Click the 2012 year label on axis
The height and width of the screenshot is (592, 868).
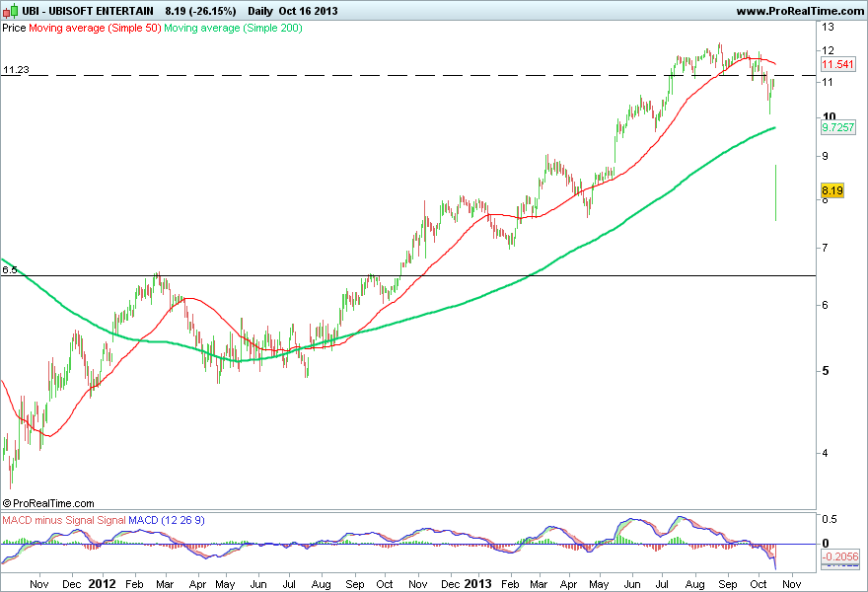pos(102,584)
